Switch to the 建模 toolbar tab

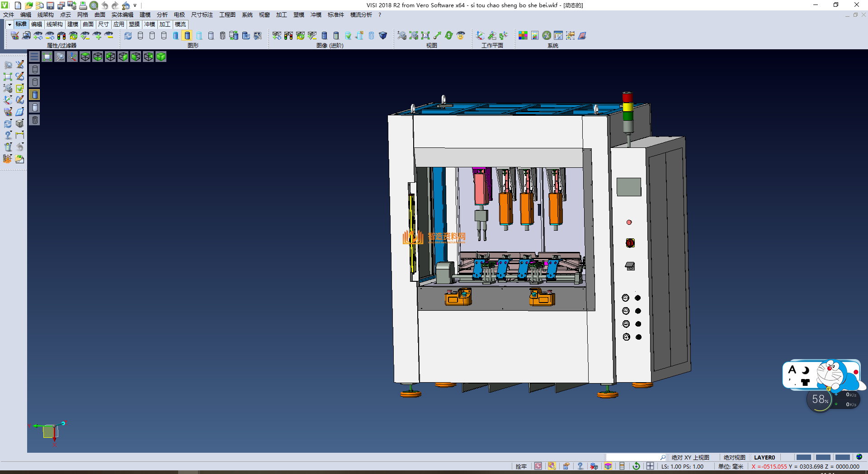point(72,24)
